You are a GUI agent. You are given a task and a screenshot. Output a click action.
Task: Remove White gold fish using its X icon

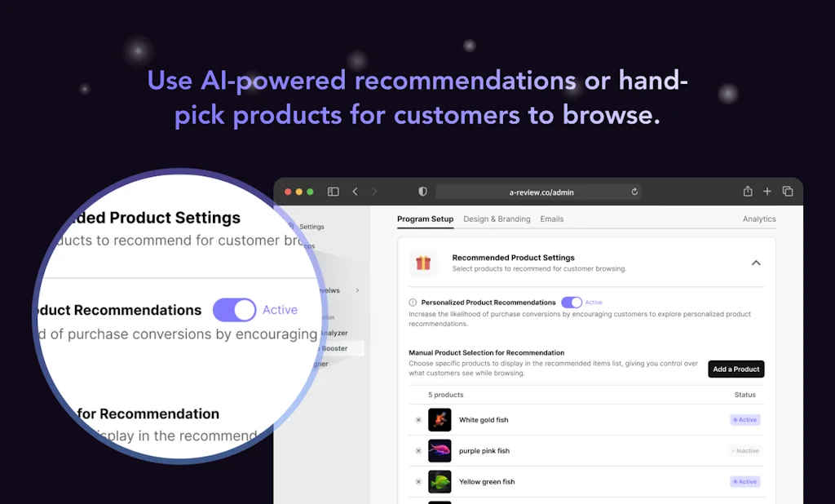(418, 419)
